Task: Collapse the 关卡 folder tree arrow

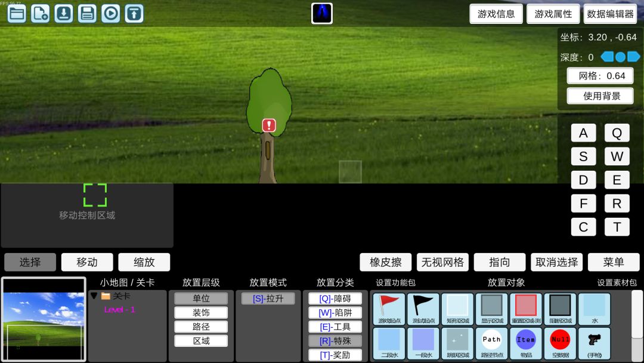Action: point(94,296)
